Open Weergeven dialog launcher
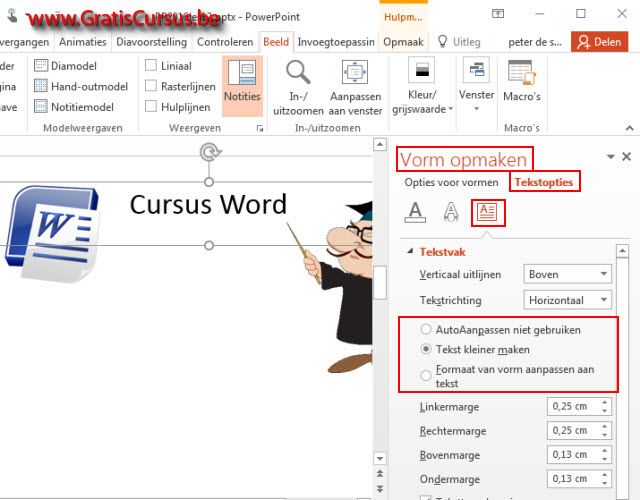 point(260,129)
